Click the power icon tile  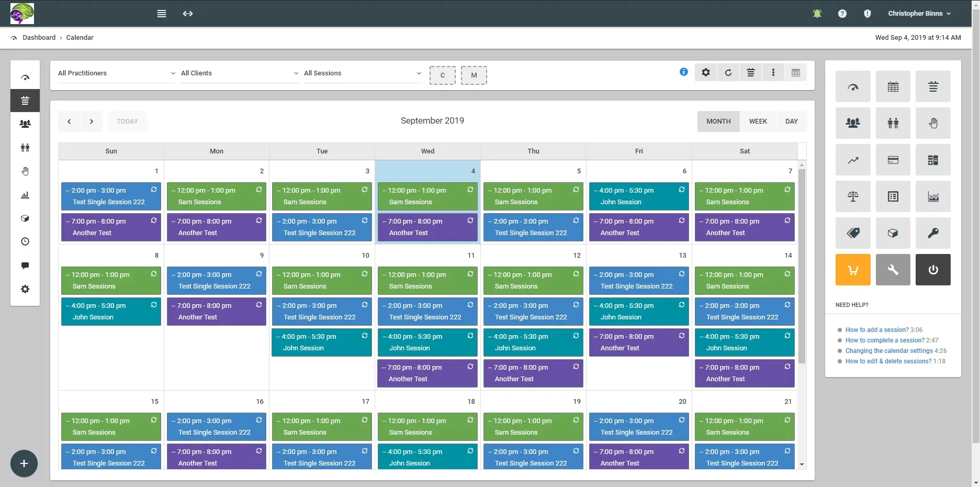coord(933,270)
